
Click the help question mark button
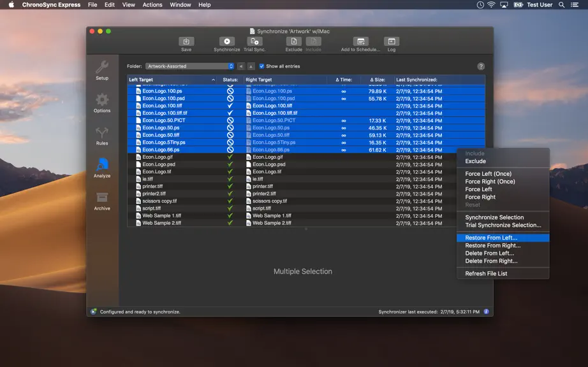point(481,66)
